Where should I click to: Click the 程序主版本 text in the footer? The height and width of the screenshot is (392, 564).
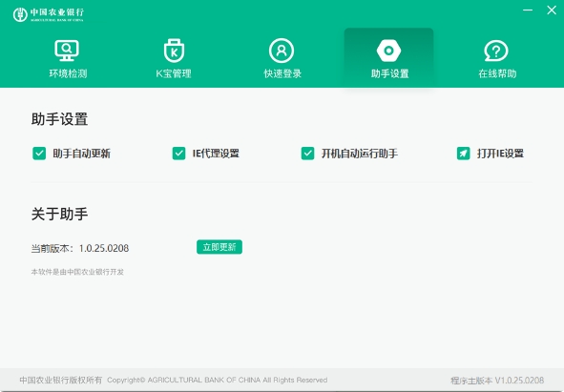tap(471, 381)
